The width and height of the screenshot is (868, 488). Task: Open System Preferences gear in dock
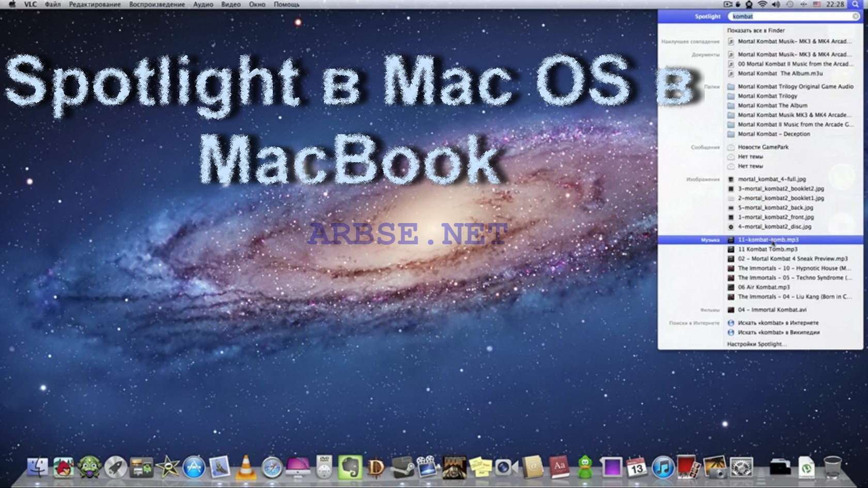pyautogui.click(x=741, y=467)
